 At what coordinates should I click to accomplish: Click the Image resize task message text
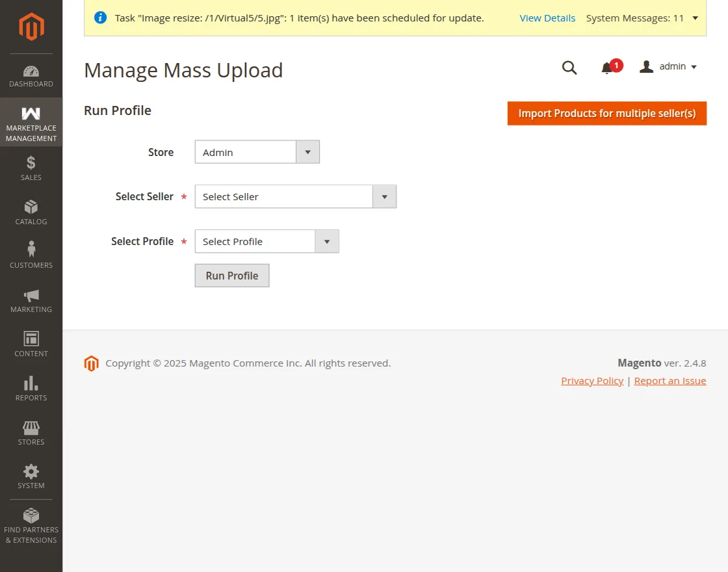(x=300, y=18)
